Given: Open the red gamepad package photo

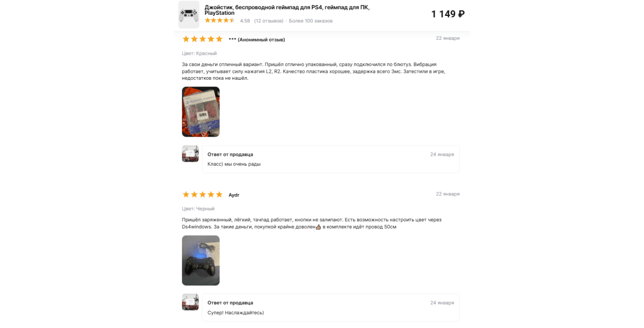Looking at the screenshot, I should 201,112.
